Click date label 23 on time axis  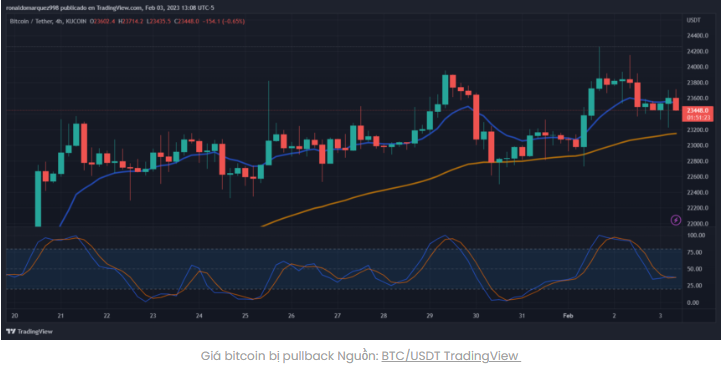pyautogui.click(x=153, y=316)
